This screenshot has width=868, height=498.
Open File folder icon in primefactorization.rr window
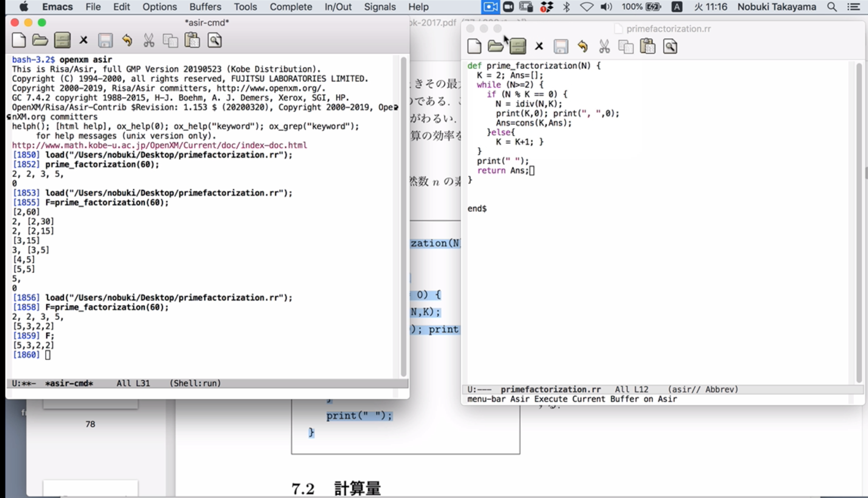(496, 46)
